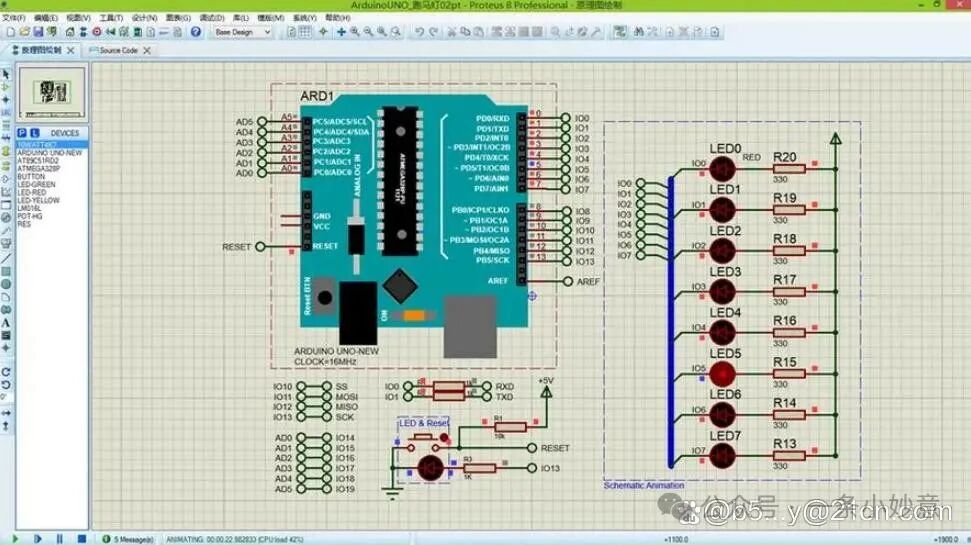Image resolution: width=971 pixels, height=545 pixels.
Task: Select the arrow Selection Mode tool
Action: [5, 74]
